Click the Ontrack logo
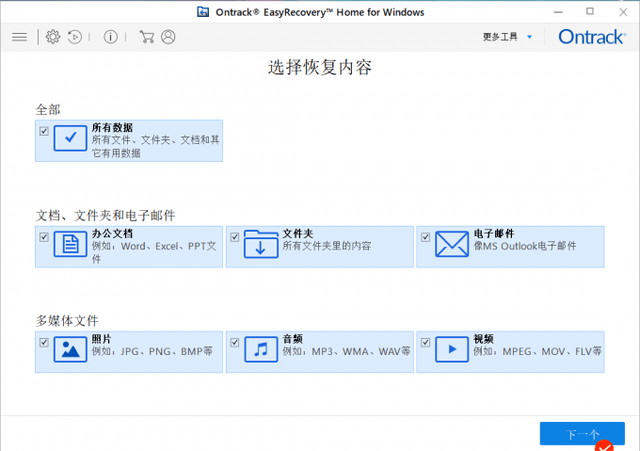The height and width of the screenshot is (451, 640). (591, 37)
